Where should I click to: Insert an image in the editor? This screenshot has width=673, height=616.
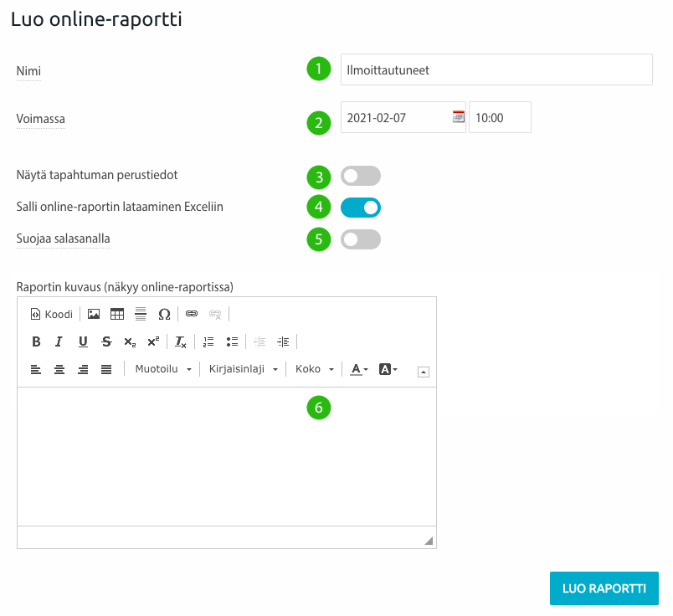[x=94, y=315]
